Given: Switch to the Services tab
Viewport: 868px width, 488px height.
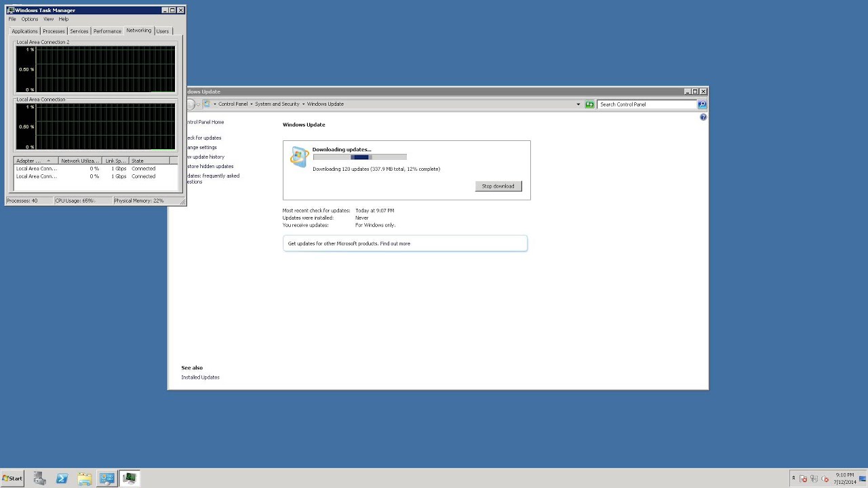Looking at the screenshot, I should tap(79, 31).
